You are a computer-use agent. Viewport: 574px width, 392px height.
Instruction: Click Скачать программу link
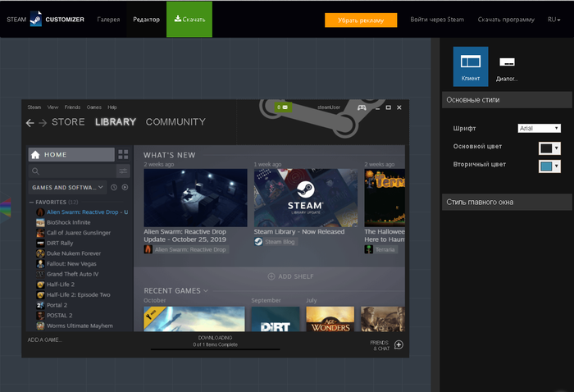click(506, 20)
